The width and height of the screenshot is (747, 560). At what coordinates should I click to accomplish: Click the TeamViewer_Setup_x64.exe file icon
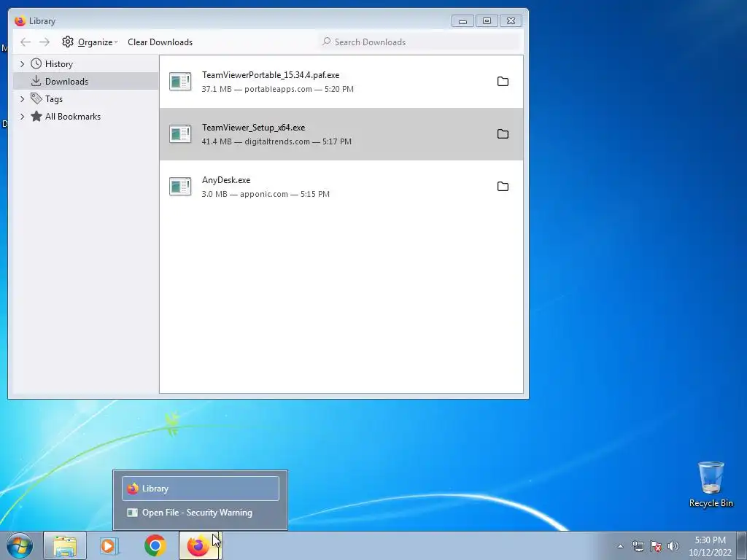click(181, 134)
